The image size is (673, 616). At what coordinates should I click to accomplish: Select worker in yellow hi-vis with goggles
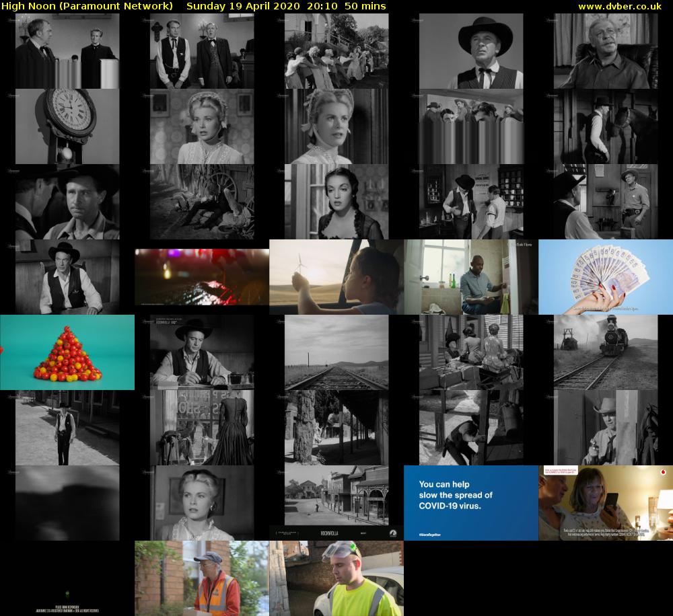pos(336,579)
